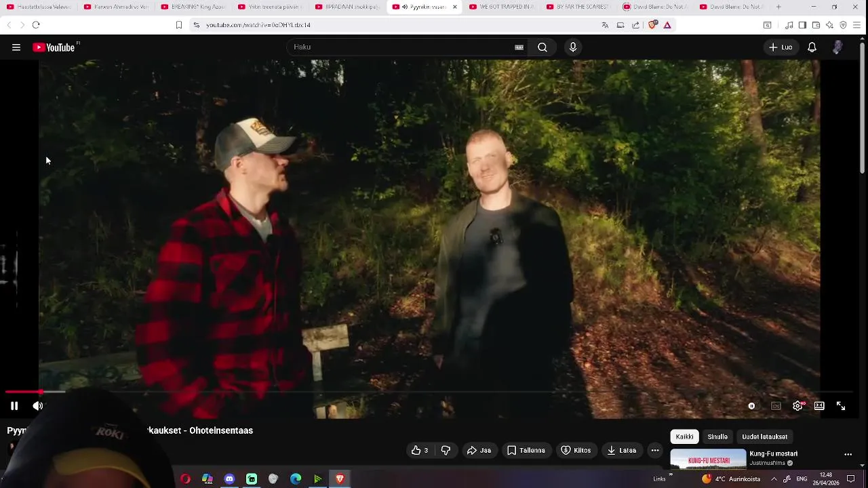Open the ENG language selector
Image resolution: width=868 pixels, height=488 pixels.
click(802, 479)
